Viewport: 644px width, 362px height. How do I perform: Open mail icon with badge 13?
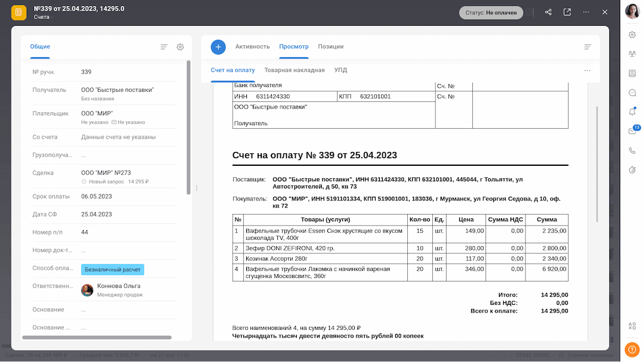coord(633,131)
